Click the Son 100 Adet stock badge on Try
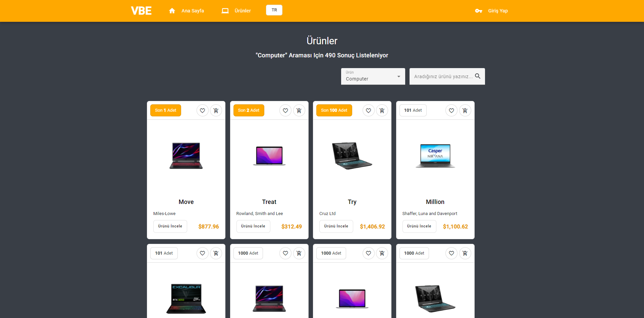This screenshot has height=318, width=644. (x=334, y=110)
